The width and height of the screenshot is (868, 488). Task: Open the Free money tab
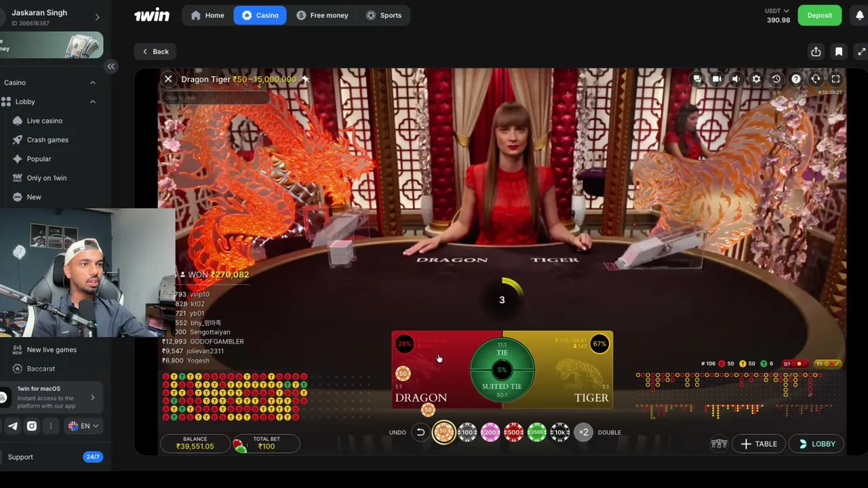coord(322,15)
